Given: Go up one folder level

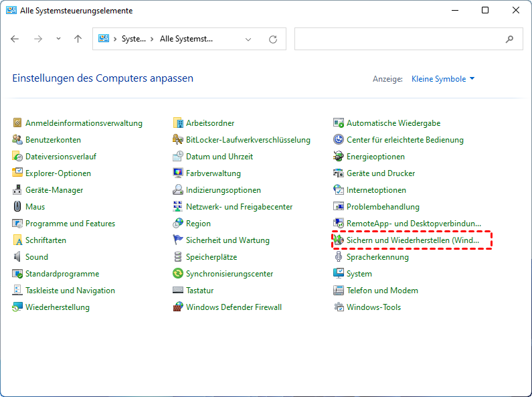Looking at the screenshot, I should click(x=78, y=39).
